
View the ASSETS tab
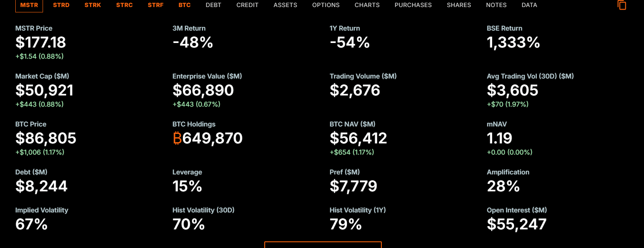click(x=285, y=5)
